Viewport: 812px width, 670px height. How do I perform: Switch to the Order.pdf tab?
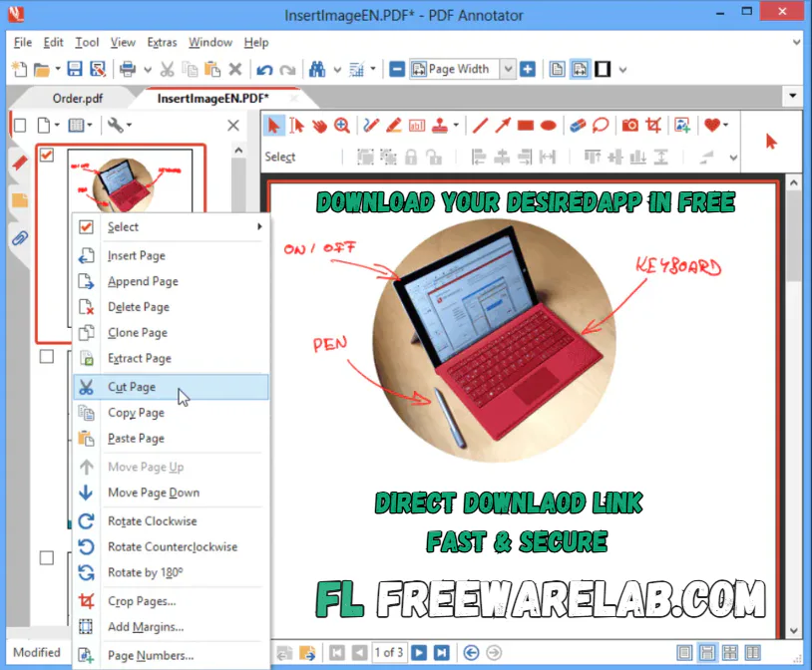pyautogui.click(x=78, y=98)
